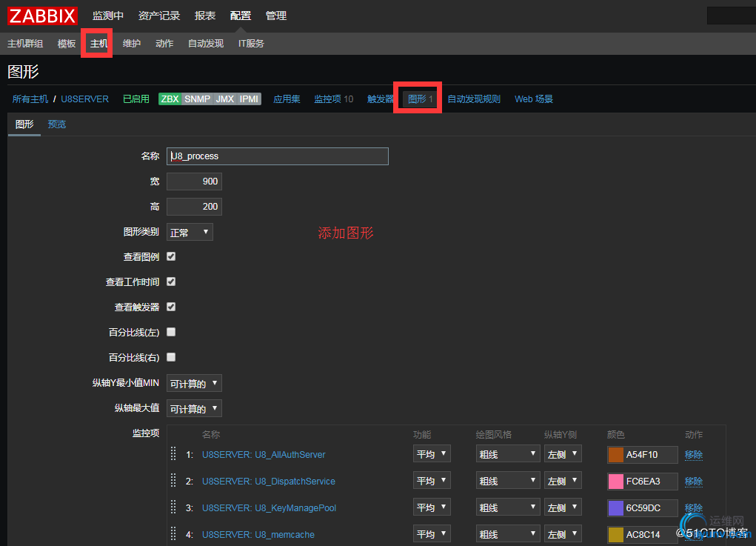The height and width of the screenshot is (546, 756).
Task: Toggle 查看图例 checkbox
Action: click(x=171, y=256)
